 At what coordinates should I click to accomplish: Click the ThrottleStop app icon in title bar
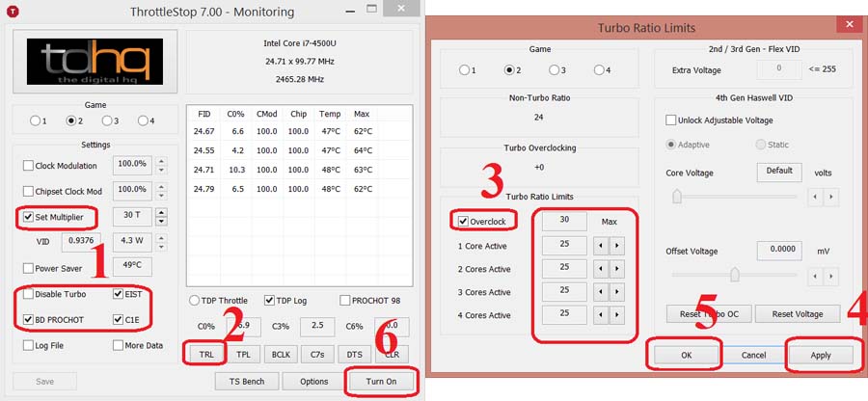11,12
